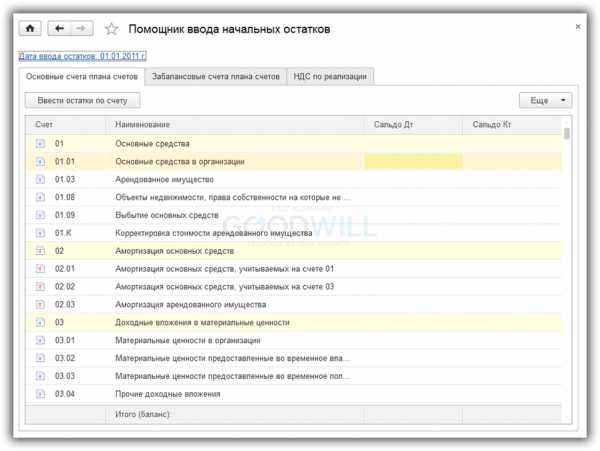Sort by the Счет column header

coord(66,125)
